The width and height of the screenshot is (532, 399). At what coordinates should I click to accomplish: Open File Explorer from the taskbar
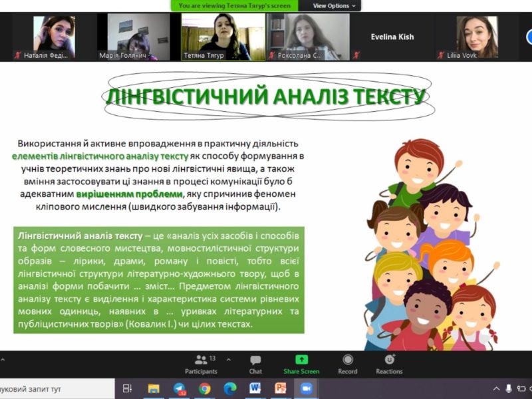pyautogui.click(x=154, y=388)
